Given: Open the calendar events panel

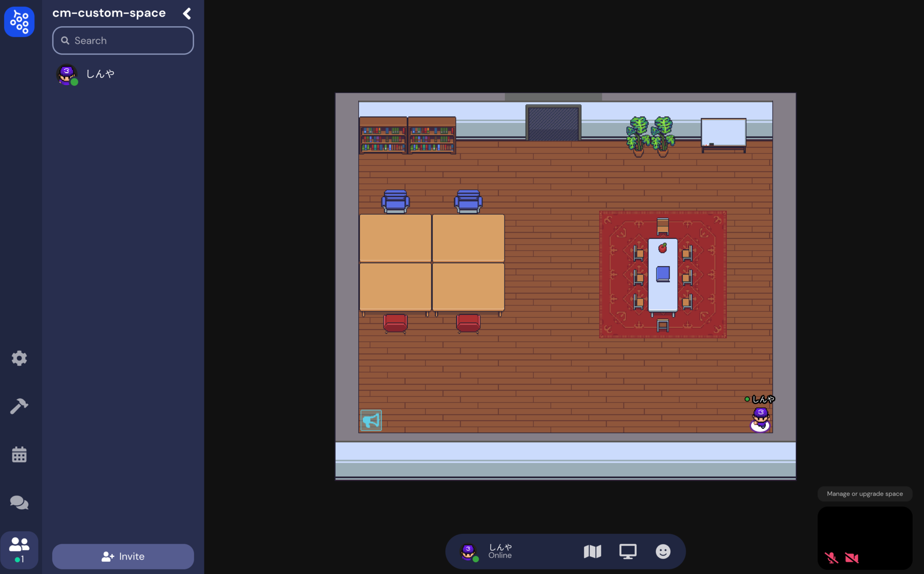Looking at the screenshot, I should 19,455.
